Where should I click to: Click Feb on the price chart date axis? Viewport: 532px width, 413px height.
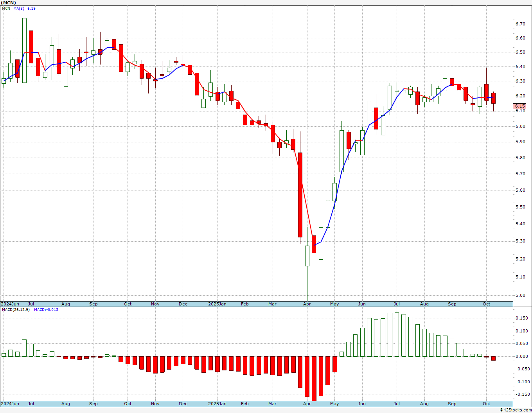pos(245,304)
